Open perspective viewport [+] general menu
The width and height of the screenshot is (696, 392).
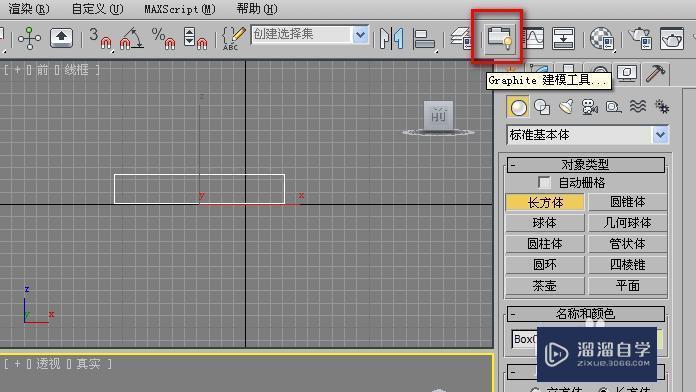(x=17, y=364)
